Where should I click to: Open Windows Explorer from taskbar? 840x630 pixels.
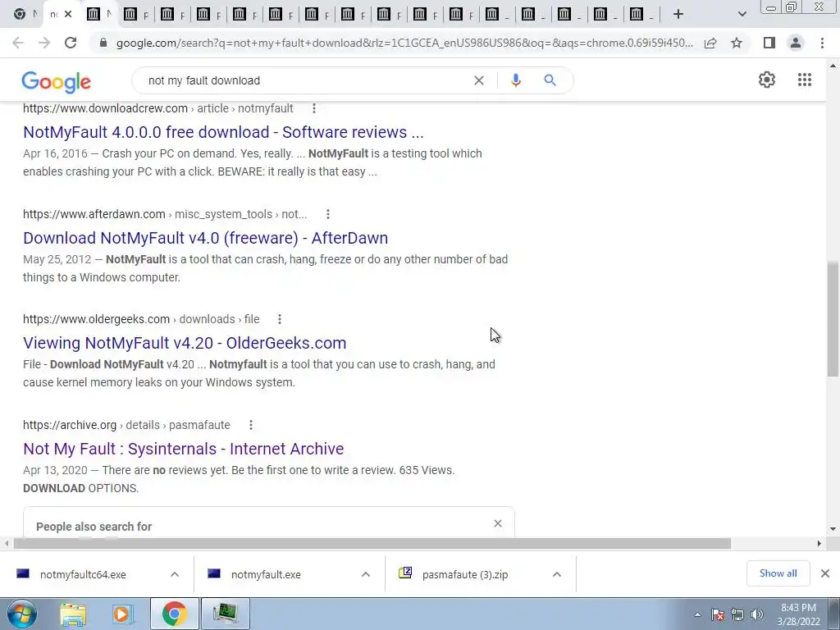point(73,614)
